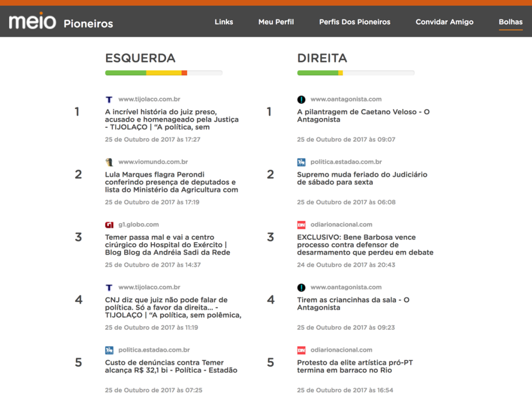532x399 pixels.
Task: Click odiarionacional.com above the Protesto article
Action: [341, 350]
